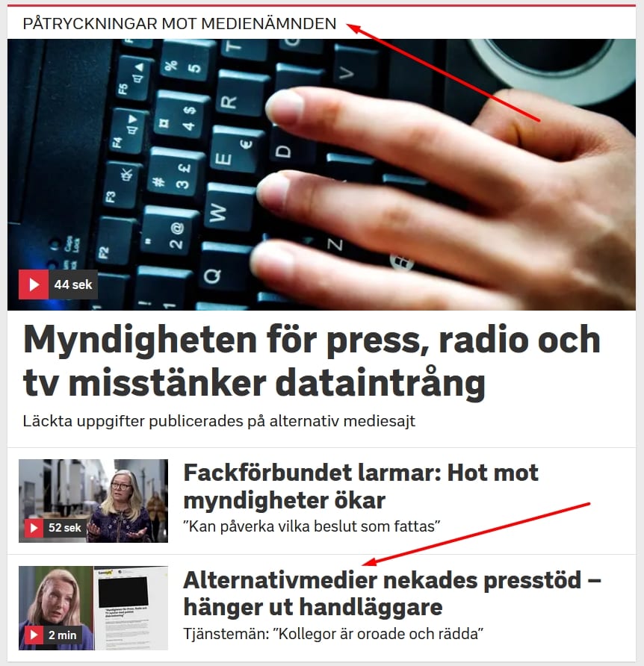Open the headline about misstänker dataintrång
644x666 pixels.
tap(312, 360)
